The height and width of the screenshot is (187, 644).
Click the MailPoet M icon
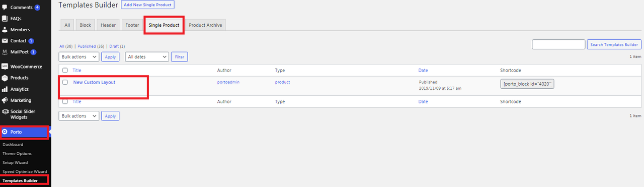(5, 52)
